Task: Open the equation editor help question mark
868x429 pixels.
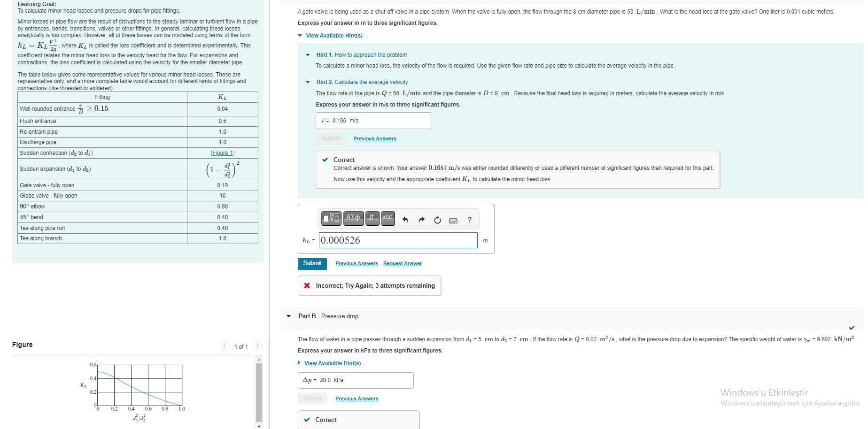Action: pyautogui.click(x=469, y=220)
